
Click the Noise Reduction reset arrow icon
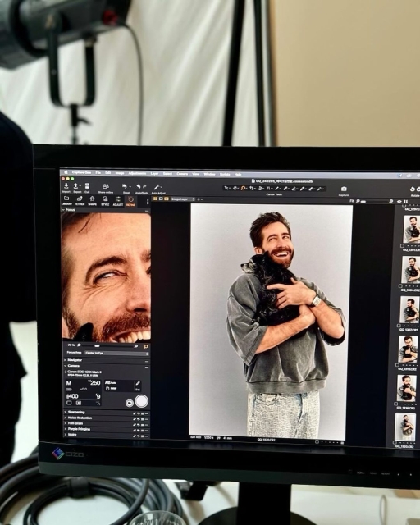coord(139,419)
